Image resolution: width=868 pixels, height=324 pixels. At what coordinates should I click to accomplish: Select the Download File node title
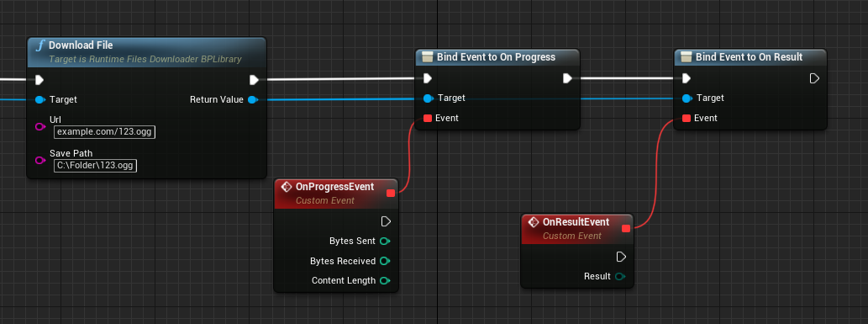(x=81, y=45)
